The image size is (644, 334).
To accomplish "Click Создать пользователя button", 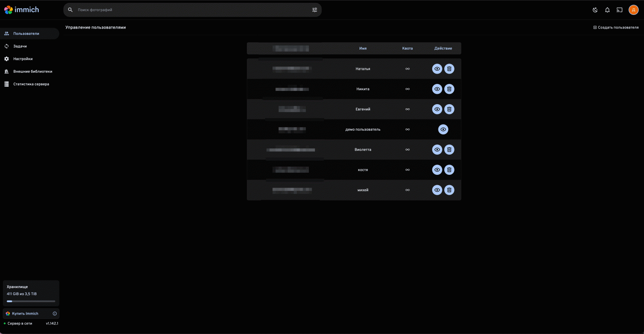I will pyautogui.click(x=616, y=27).
